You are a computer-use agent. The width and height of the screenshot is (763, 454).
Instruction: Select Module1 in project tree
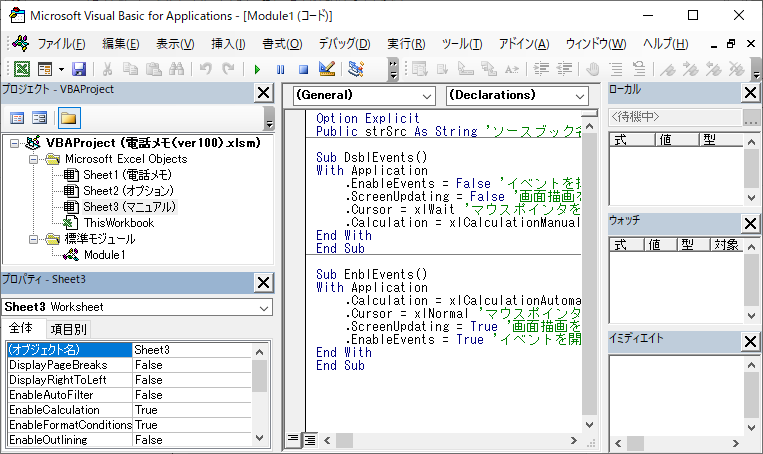tap(104, 255)
